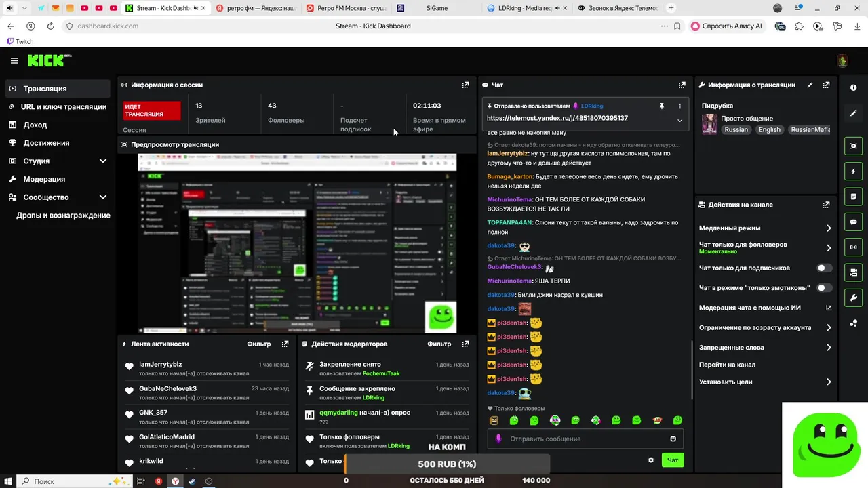Open three-dot options on pinned message
Screen dimensions: 868x488
679,106
